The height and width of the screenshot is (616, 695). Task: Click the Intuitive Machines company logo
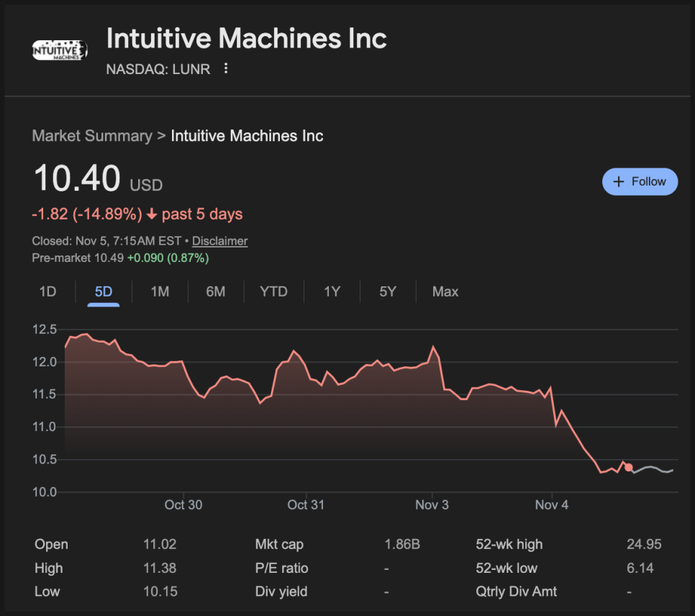[x=60, y=50]
